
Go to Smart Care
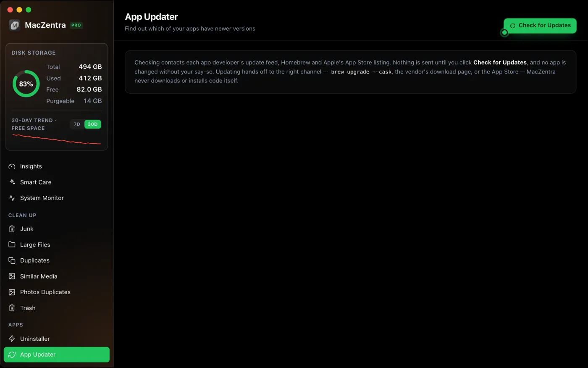tap(57, 182)
